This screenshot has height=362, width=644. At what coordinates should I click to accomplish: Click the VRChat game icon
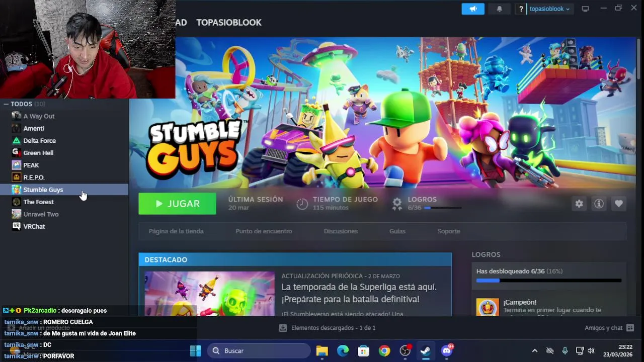point(17,226)
